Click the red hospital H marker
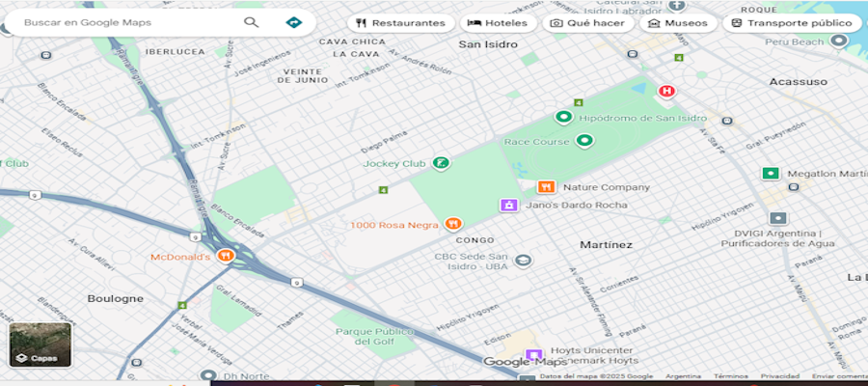The width and height of the screenshot is (868, 386). click(x=665, y=91)
